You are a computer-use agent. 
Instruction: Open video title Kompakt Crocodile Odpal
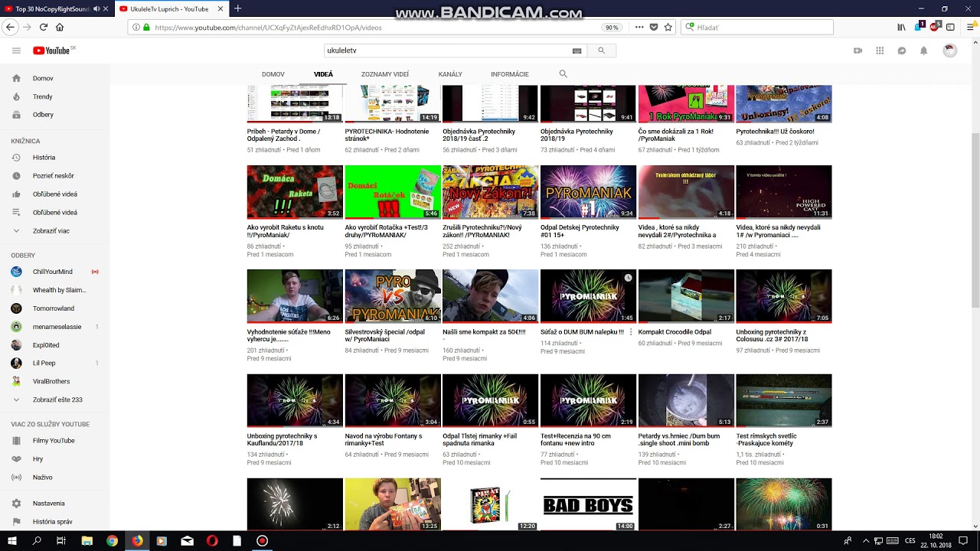(x=675, y=332)
